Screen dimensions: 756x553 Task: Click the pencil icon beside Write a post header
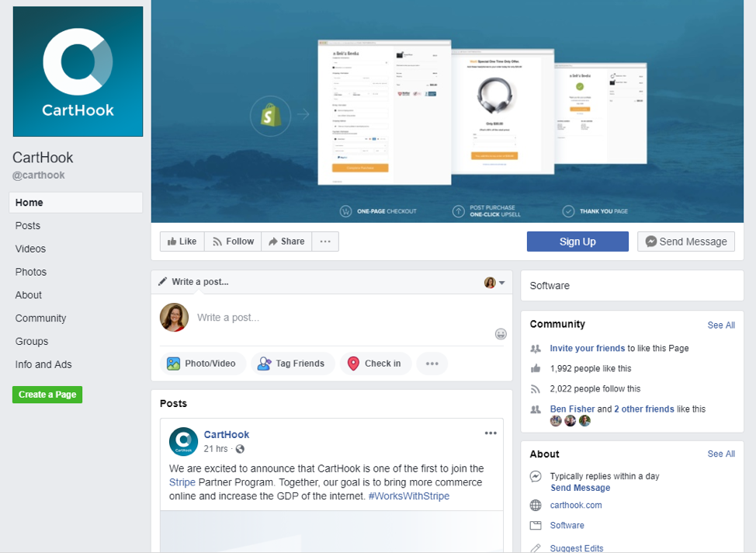click(163, 281)
